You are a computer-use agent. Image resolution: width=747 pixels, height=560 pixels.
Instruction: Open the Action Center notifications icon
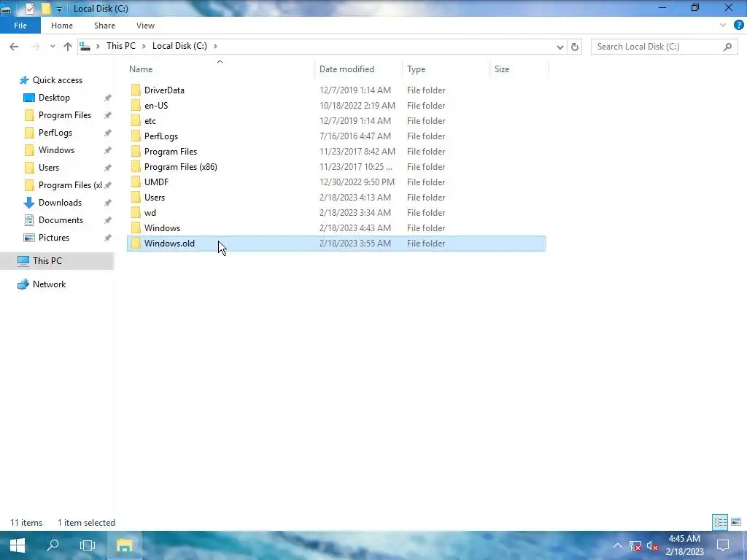[723, 545]
